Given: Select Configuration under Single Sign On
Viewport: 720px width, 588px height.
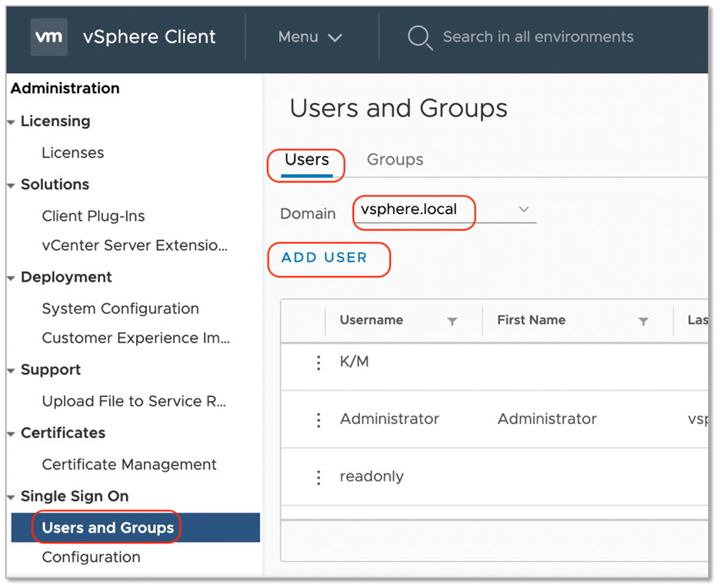Looking at the screenshot, I should [x=91, y=557].
